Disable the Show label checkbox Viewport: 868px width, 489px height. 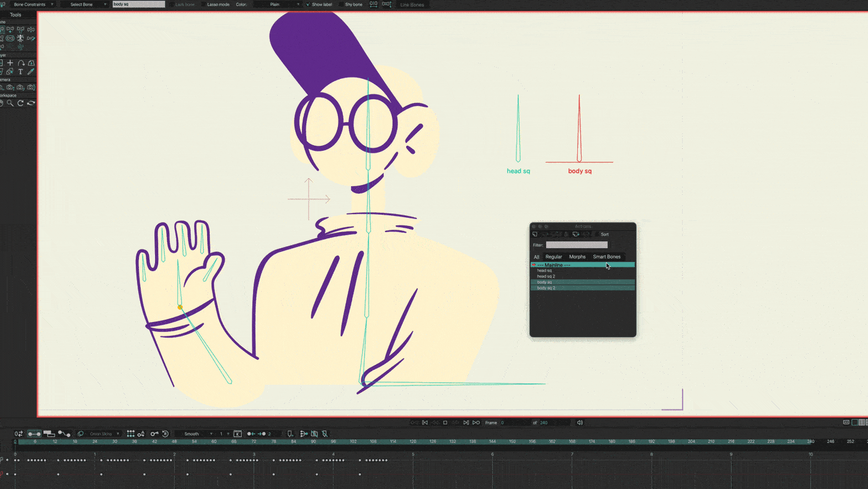[x=308, y=4]
